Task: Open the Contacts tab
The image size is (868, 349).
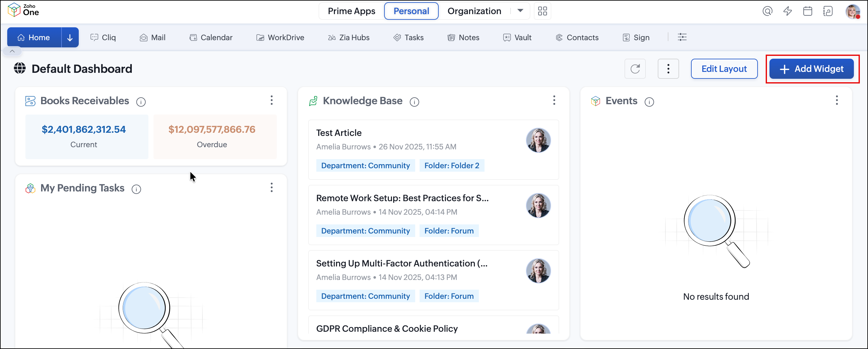Action: 577,37
